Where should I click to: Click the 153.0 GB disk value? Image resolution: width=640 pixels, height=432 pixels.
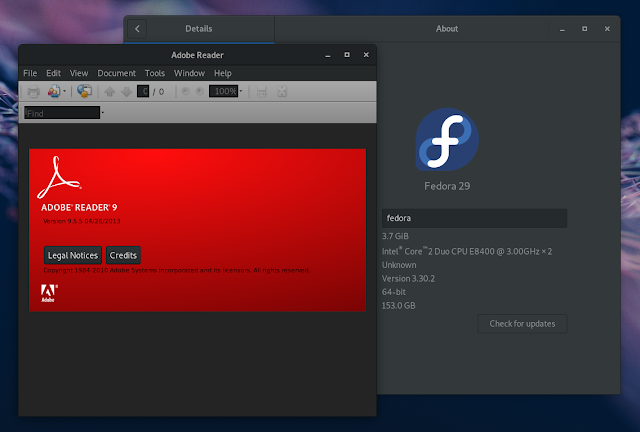pyautogui.click(x=398, y=305)
